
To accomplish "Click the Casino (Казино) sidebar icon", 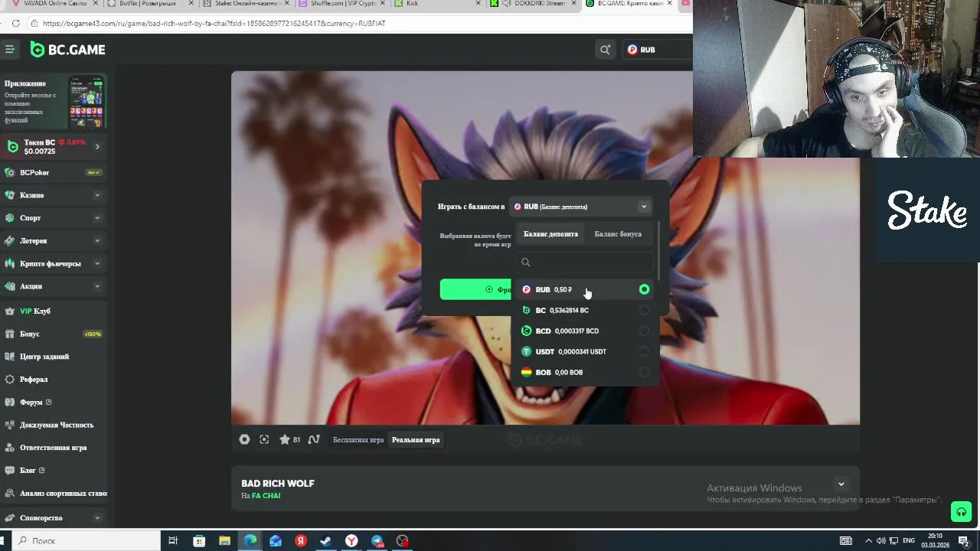I will click(10, 195).
